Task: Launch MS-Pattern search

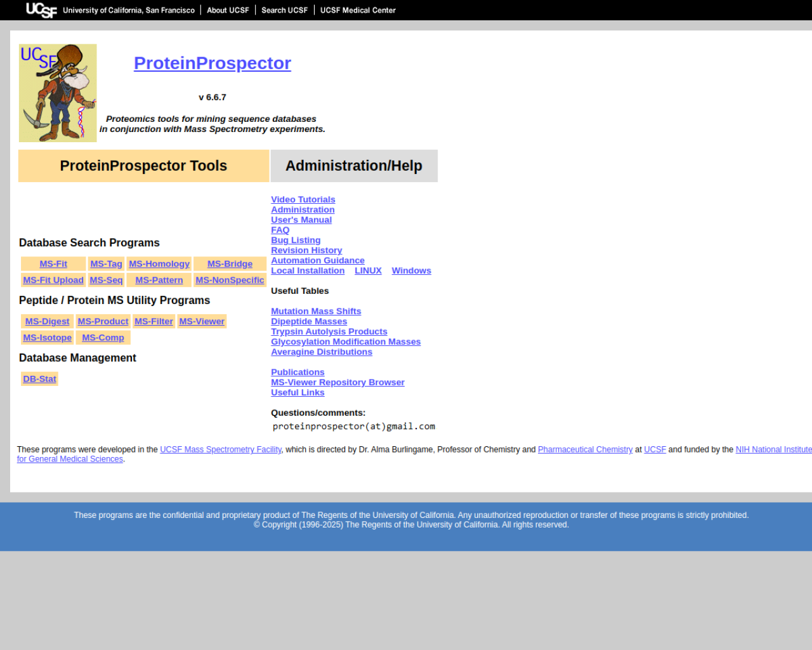Action: pos(159,280)
